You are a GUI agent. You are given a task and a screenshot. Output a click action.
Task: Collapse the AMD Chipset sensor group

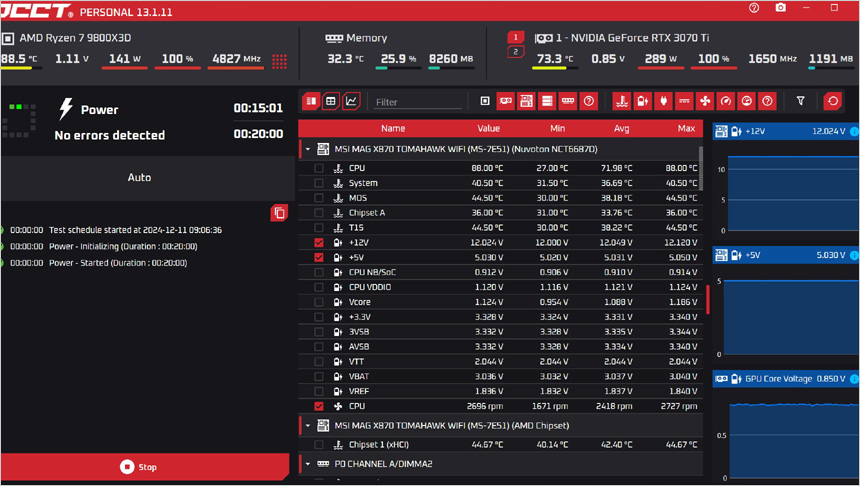pos(308,426)
